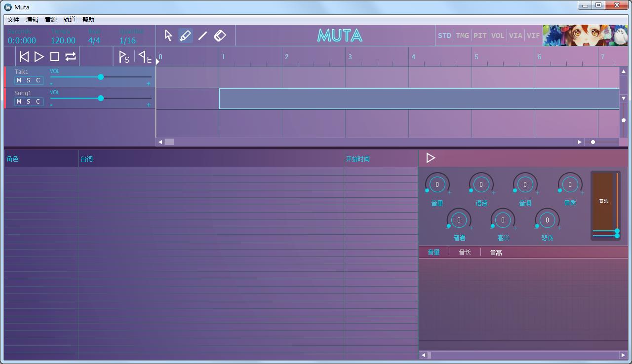Click the Quantize 1/16 value
632x364 pixels.
click(x=127, y=40)
